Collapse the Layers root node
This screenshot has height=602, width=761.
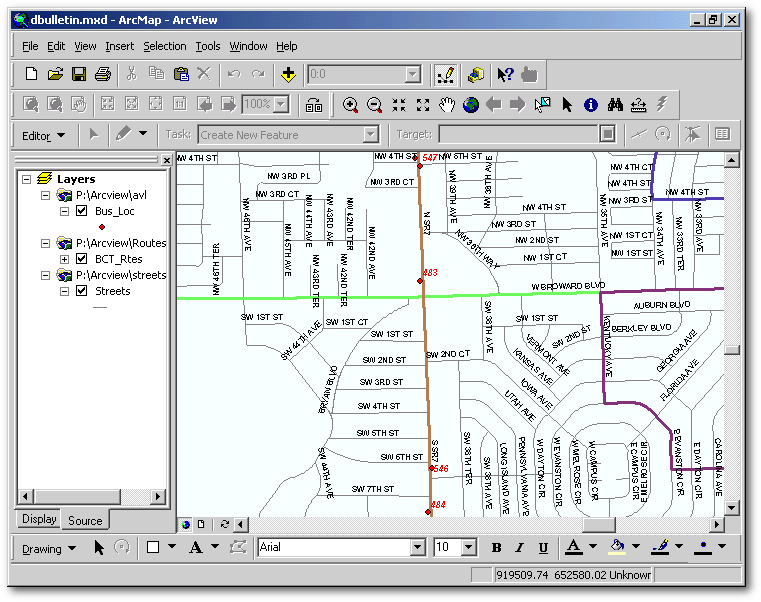tap(27, 179)
